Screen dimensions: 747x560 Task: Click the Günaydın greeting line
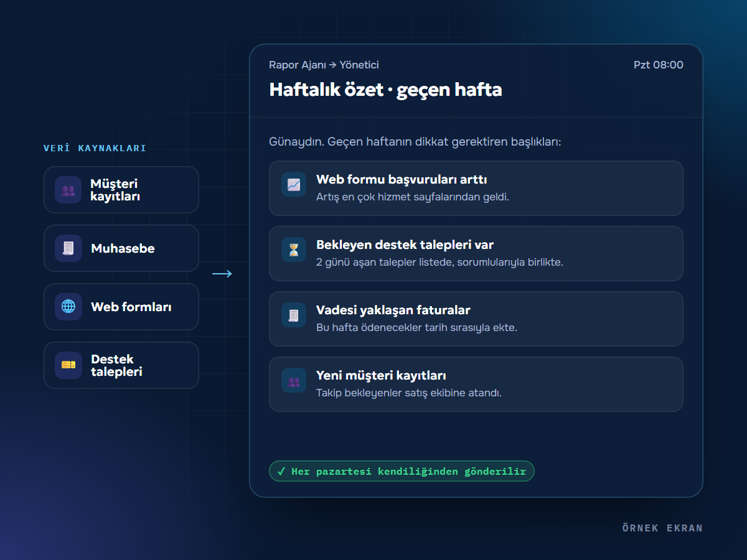pos(415,142)
